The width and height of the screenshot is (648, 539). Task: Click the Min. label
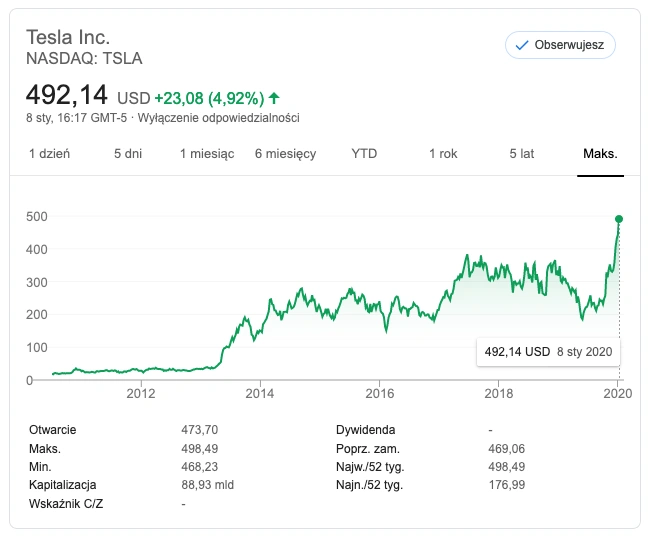pyautogui.click(x=40, y=467)
